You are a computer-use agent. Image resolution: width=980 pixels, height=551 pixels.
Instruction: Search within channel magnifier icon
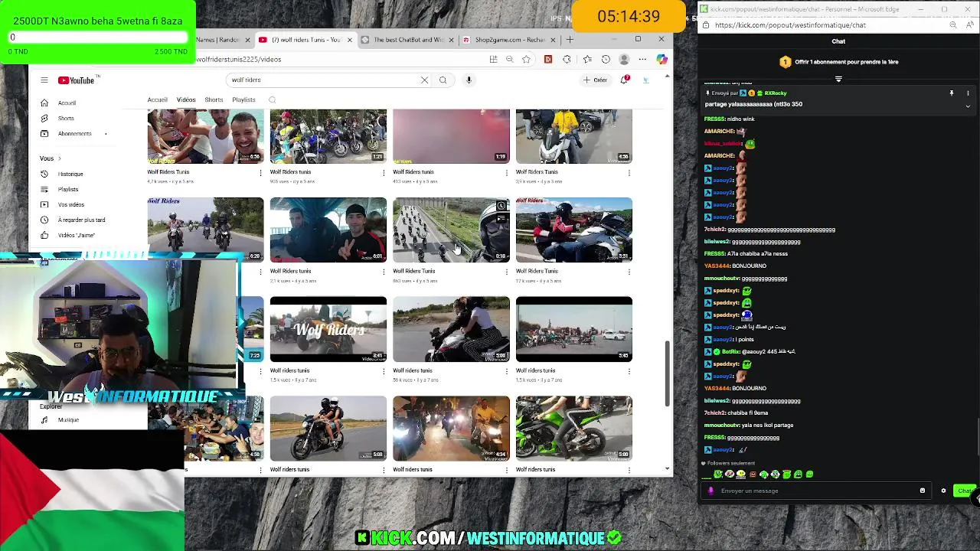point(272,99)
